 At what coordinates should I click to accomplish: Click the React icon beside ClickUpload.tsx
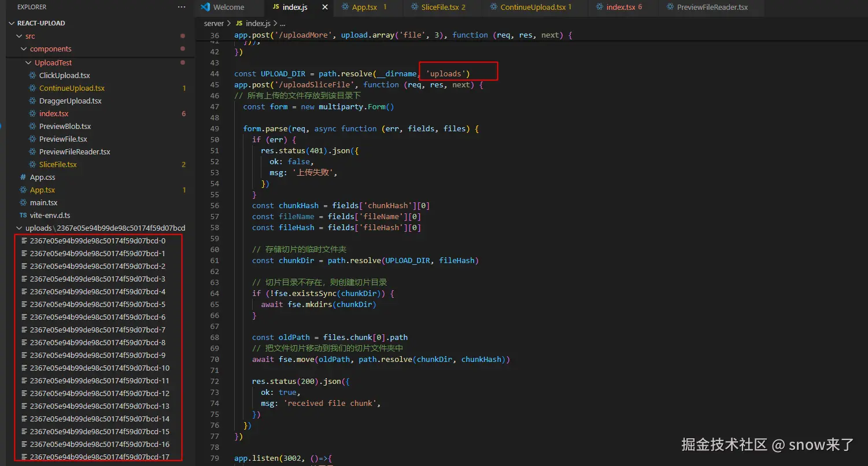(x=32, y=75)
